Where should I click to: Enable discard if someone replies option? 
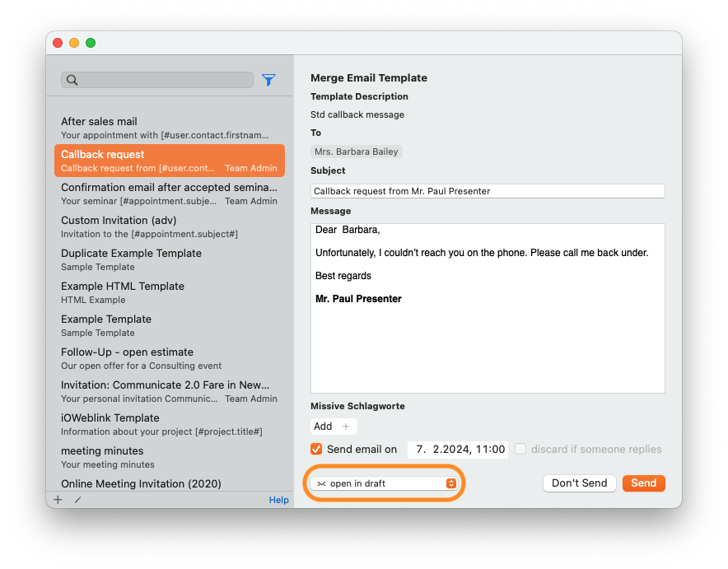[x=520, y=449]
